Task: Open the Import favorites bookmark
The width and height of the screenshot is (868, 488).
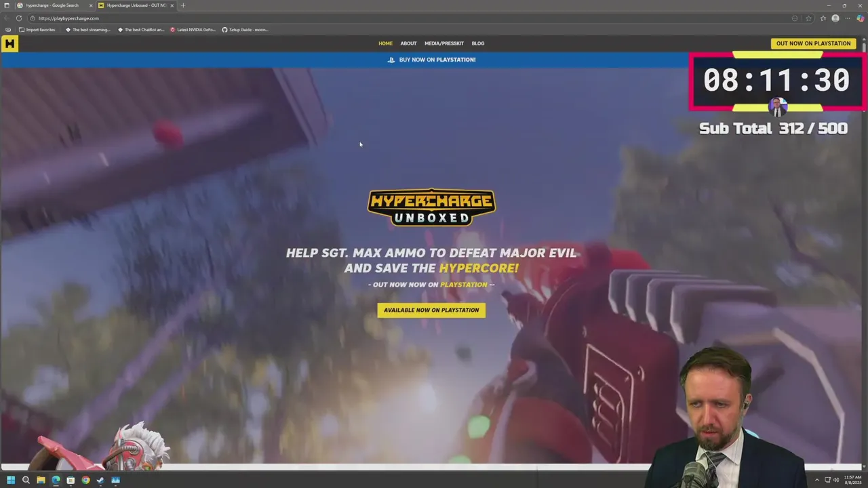Action: click(x=37, y=30)
